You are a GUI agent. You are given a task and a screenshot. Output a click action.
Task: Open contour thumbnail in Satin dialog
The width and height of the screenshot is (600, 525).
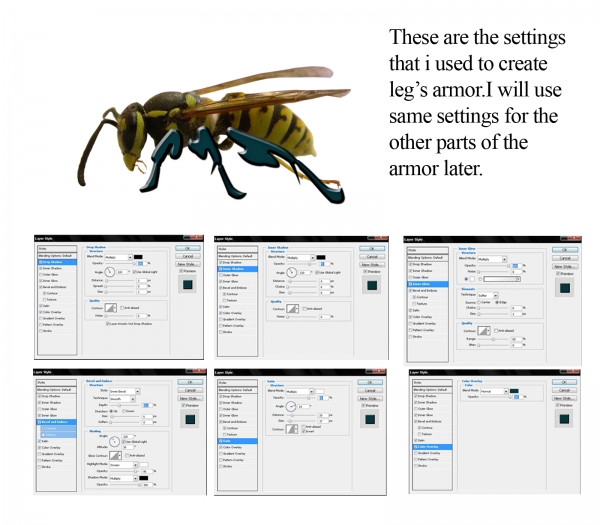tap(292, 429)
